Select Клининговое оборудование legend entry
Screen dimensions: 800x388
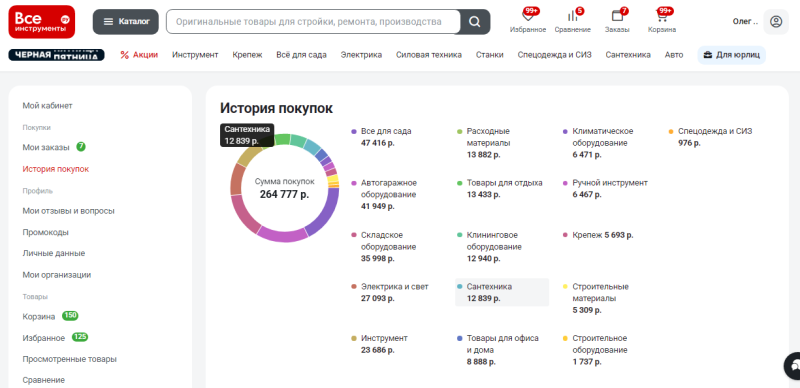coord(490,247)
